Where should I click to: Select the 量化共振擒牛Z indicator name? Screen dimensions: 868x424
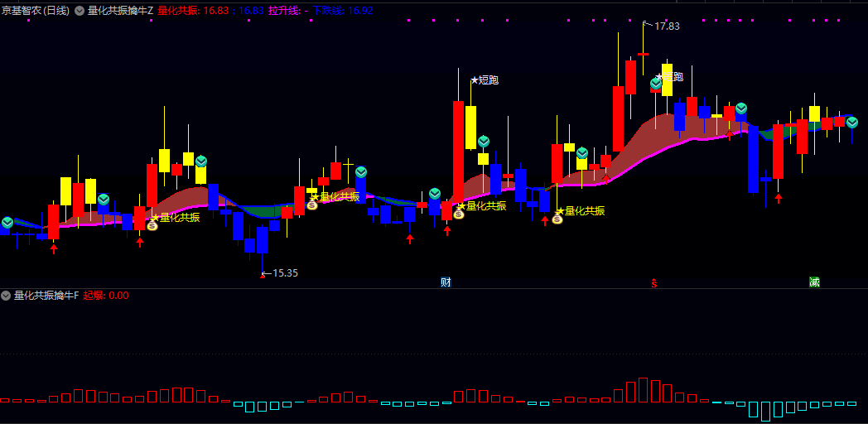120,11
